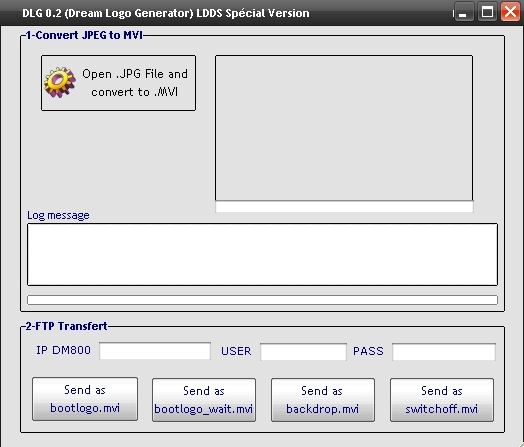Click the 2-FTP Transfert group heading
The width and height of the screenshot is (524, 447).
click(x=67, y=326)
